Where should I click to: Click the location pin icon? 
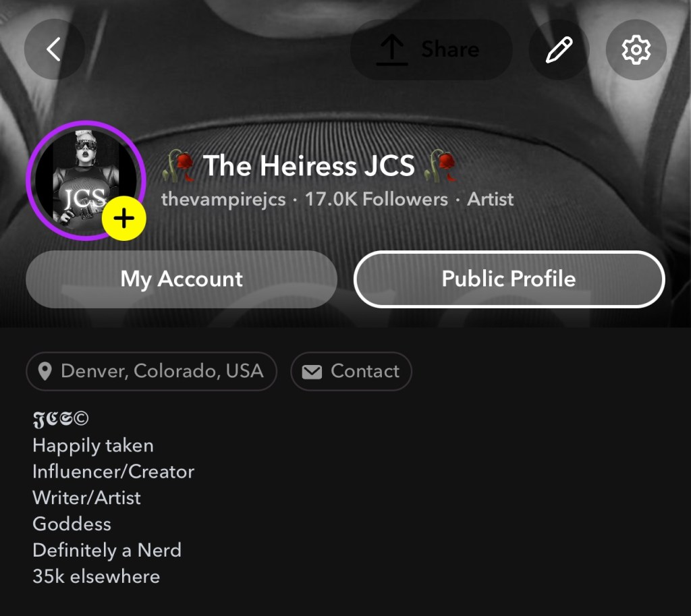[45, 371]
